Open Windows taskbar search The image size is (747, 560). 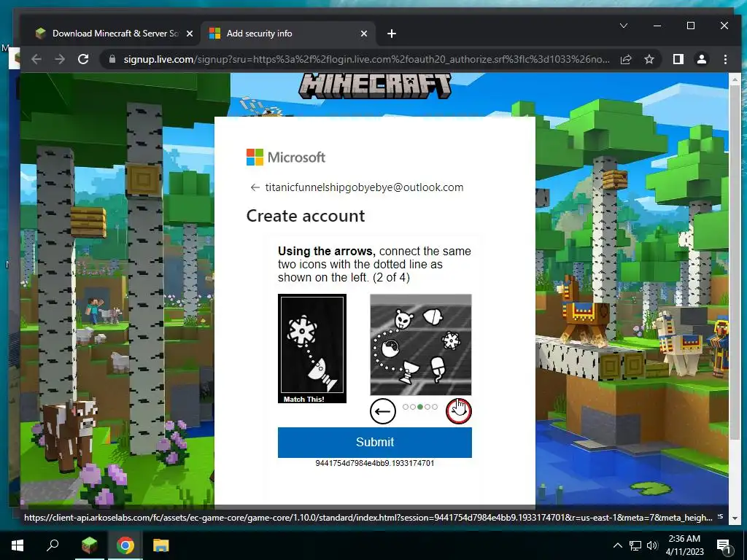click(53, 545)
